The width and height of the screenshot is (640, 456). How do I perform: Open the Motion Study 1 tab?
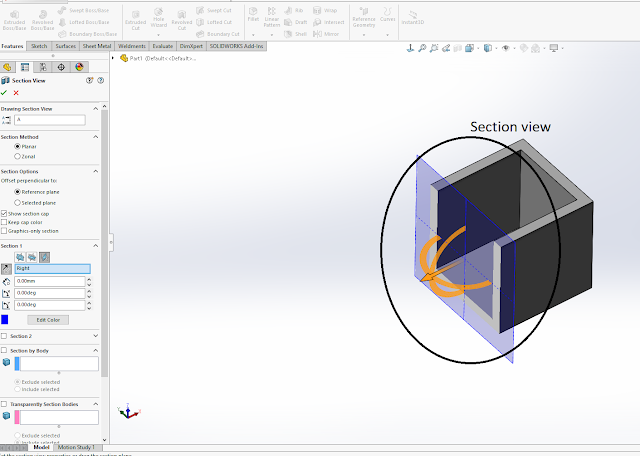(x=76, y=447)
